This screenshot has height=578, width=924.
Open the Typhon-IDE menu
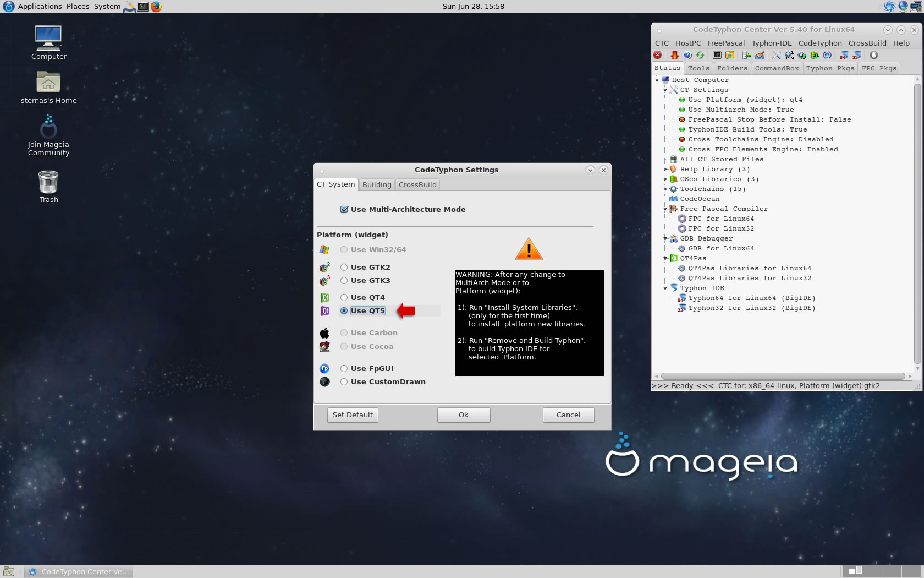point(772,43)
